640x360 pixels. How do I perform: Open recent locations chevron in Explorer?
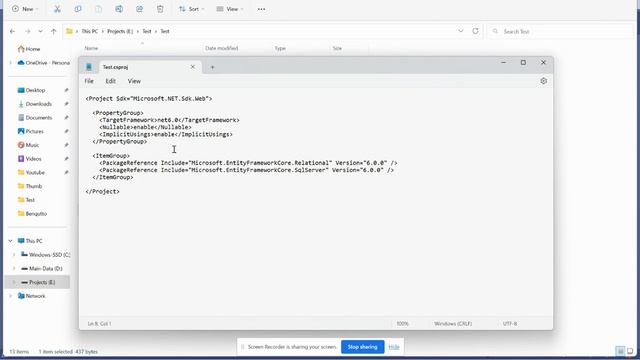pyautogui.click(x=40, y=31)
